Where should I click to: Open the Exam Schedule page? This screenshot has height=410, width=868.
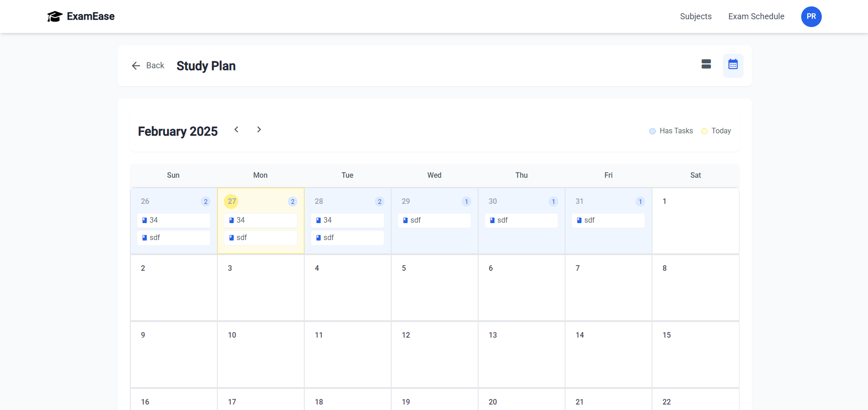(x=756, y=16)
